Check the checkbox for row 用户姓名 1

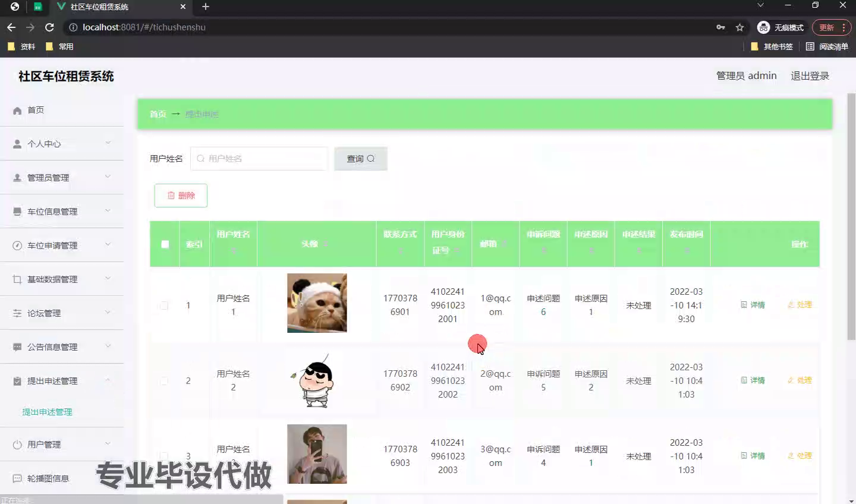(x=164, y=305)
